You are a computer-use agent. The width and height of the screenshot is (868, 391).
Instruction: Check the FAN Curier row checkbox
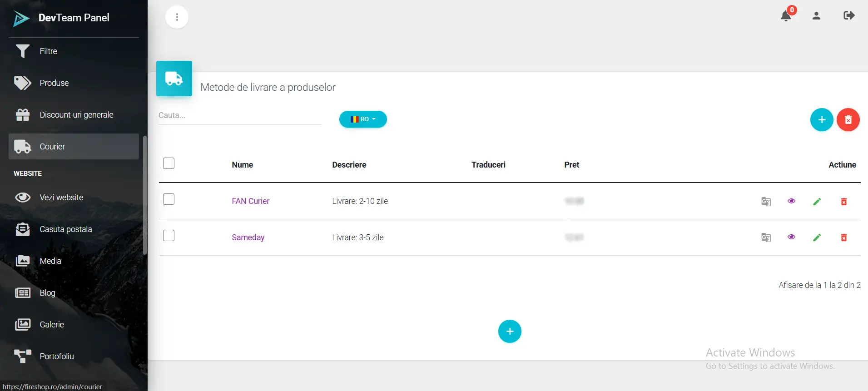169,199
